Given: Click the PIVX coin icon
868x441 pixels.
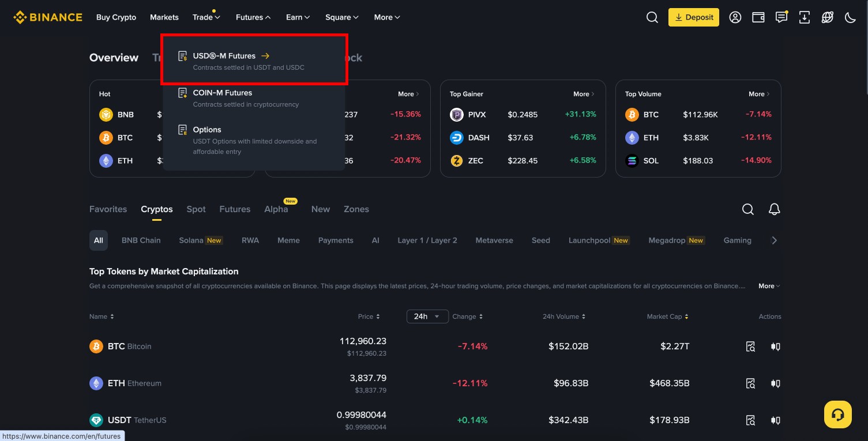Looking at the screenshot, I should click(x=457, y=115).
